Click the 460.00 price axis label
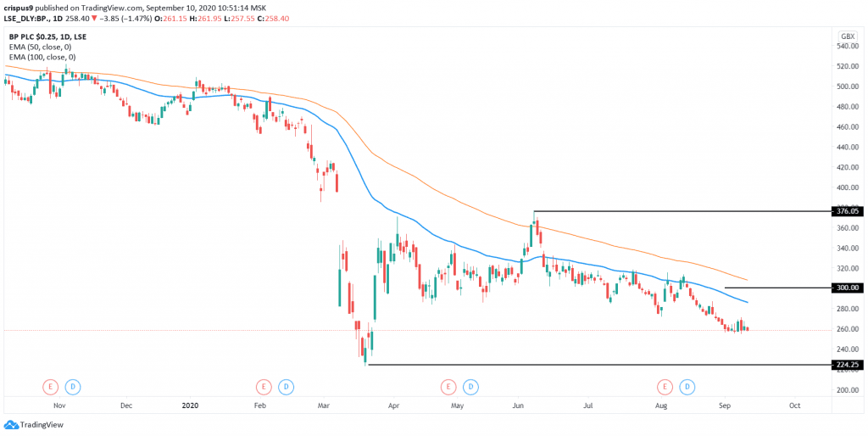This screenshot has height=436, width=868. coord(846,127)
